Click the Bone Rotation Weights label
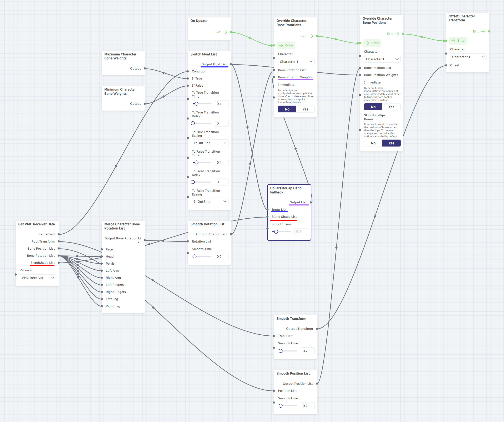 pos(295,77)
